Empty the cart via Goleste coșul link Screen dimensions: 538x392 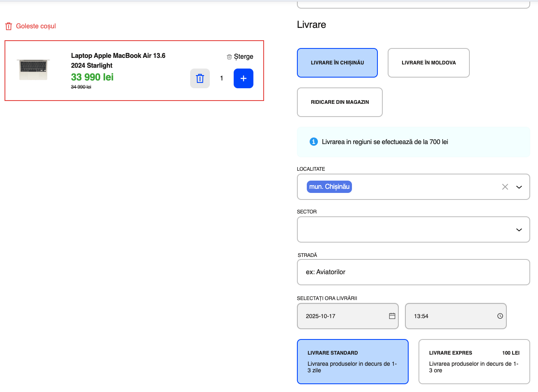tap(36, 26)
